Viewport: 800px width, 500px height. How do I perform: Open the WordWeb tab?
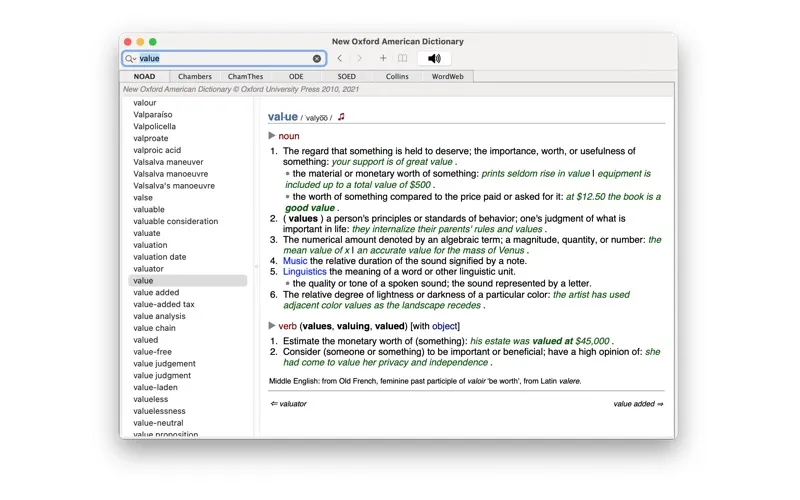(x=447, y=77)
